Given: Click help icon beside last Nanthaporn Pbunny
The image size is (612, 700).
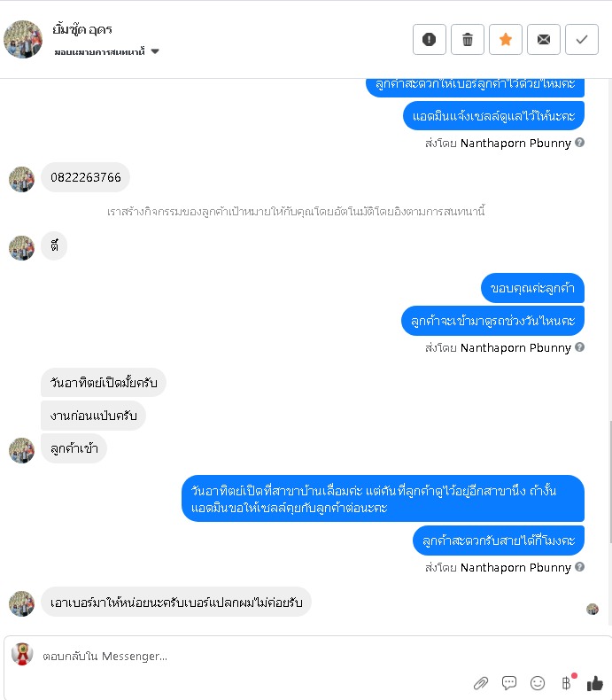Looking at the screenshot, I should tap(579, 567).
